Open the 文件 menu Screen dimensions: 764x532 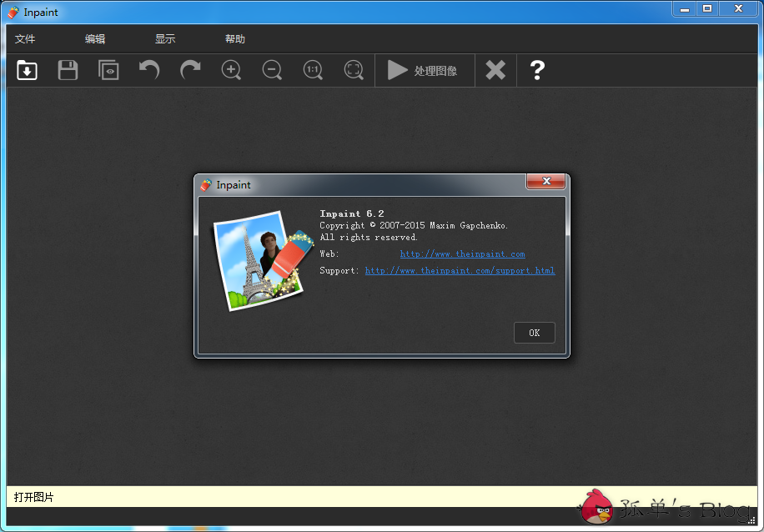point(25,39)
